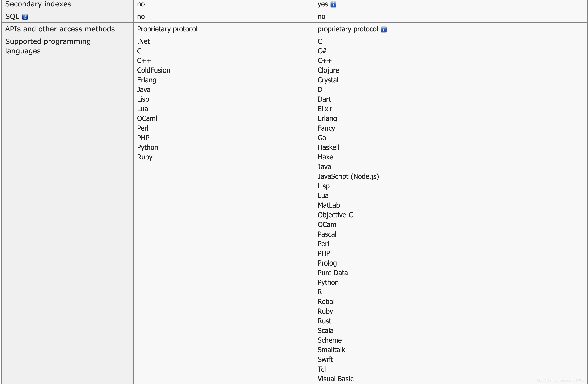Click 'Rebol' in the right column
Screen dimensions: 588x384
coord(326,302)
